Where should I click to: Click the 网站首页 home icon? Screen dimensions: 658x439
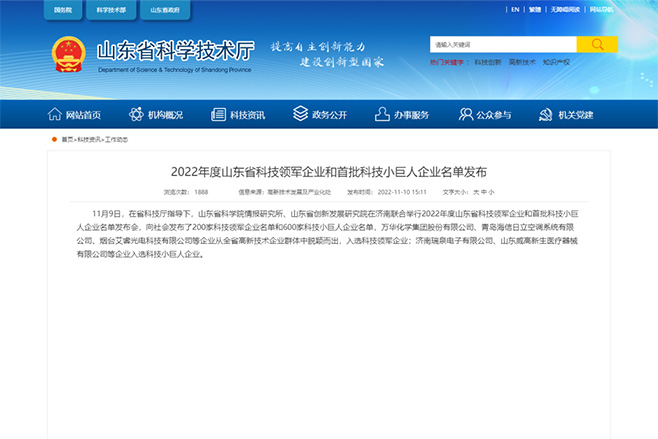[x=56, y=114]
